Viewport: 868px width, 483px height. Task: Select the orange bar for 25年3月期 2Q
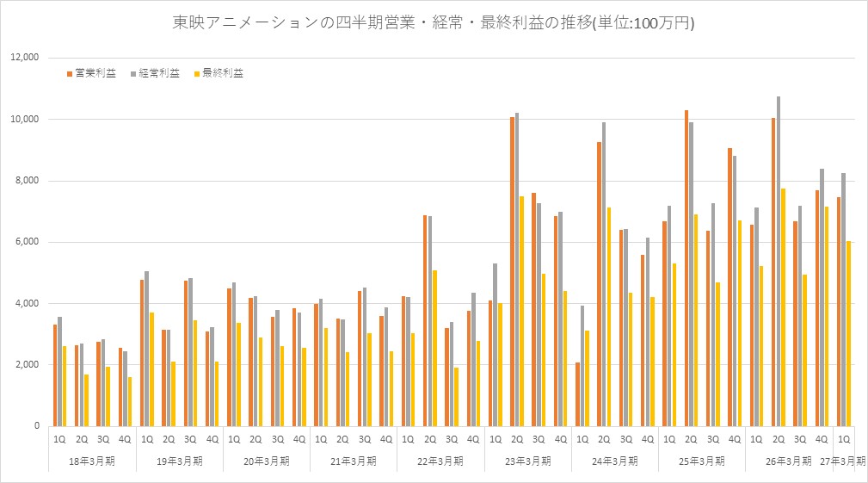click(x=686, y=268)
